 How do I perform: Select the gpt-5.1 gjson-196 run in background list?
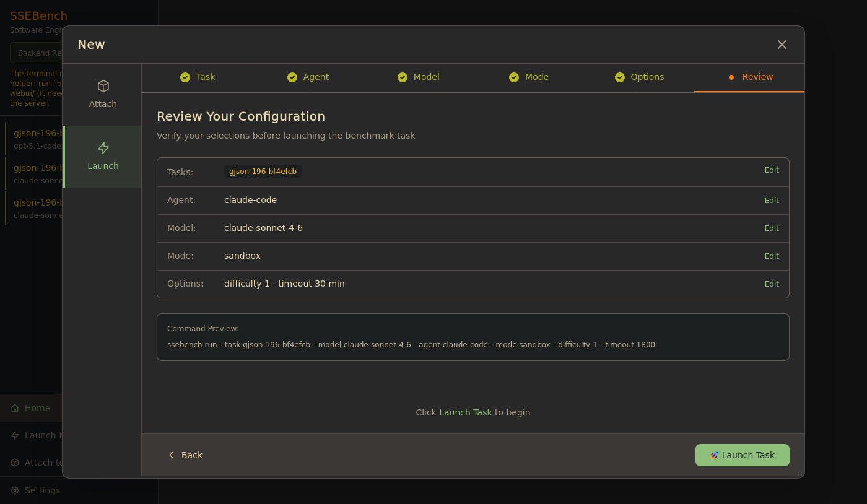click(34, 139)
